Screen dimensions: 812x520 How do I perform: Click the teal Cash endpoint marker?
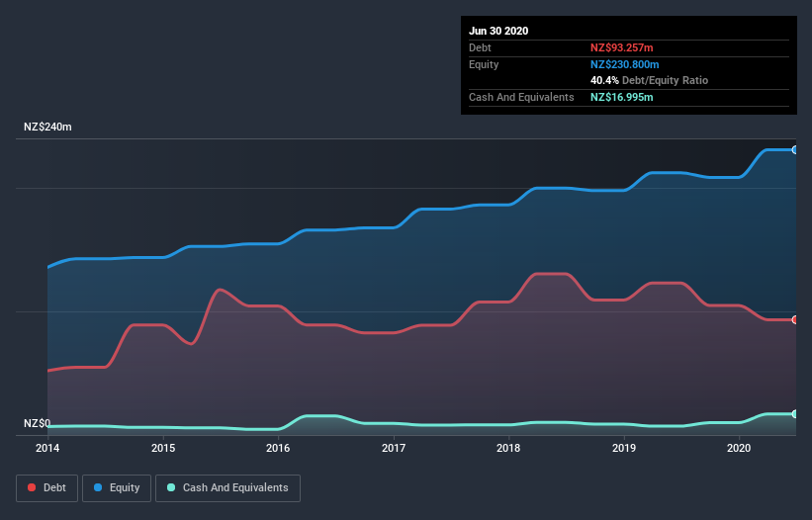pyautogui.click(x=795, y=414)
